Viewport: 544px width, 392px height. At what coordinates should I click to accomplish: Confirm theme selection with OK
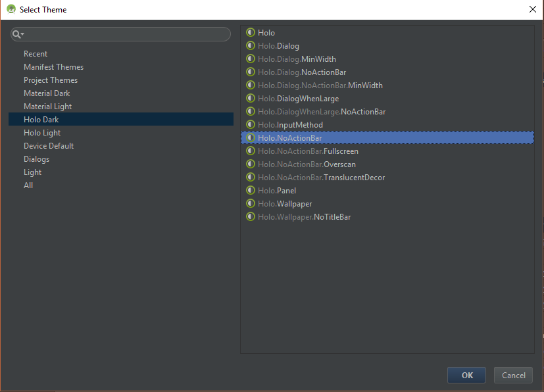[x=466, y=375]
